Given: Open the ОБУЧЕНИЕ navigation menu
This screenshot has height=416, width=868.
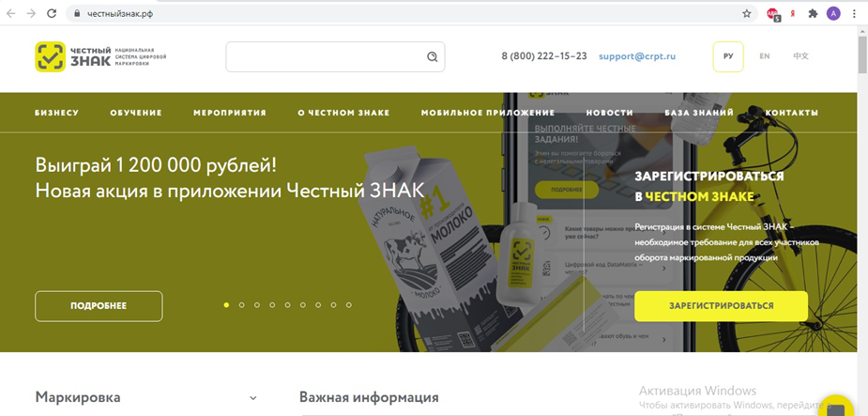Looking at the screenshot, I should [x=136, y=113].
